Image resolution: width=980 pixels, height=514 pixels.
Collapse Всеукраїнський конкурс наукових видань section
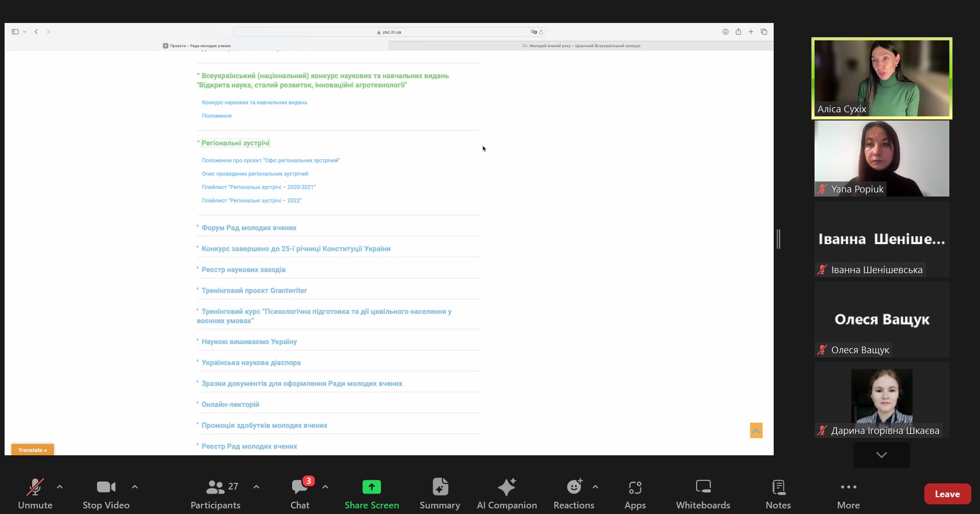323,80
